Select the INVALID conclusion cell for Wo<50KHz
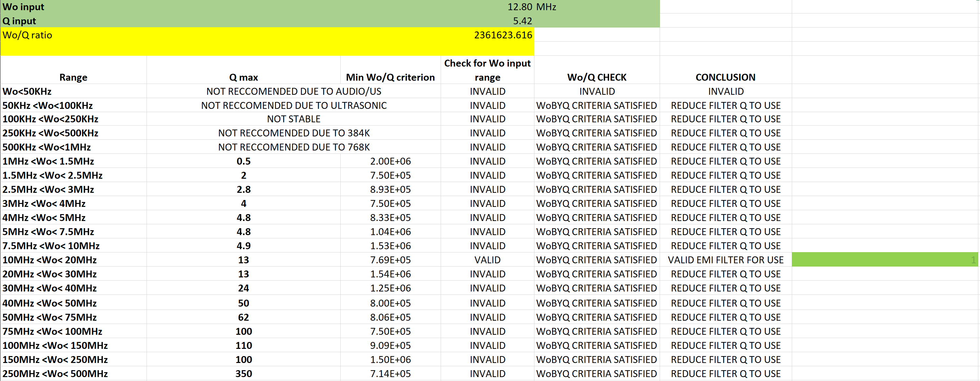This screenshot has width=980, height=381. [726, 91]
